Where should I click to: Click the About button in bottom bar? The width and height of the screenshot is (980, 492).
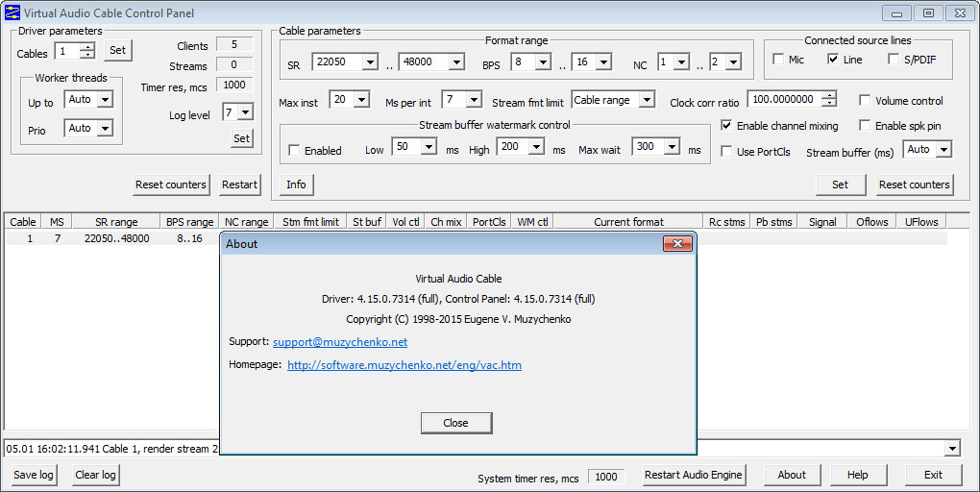(x=792, y=475)
